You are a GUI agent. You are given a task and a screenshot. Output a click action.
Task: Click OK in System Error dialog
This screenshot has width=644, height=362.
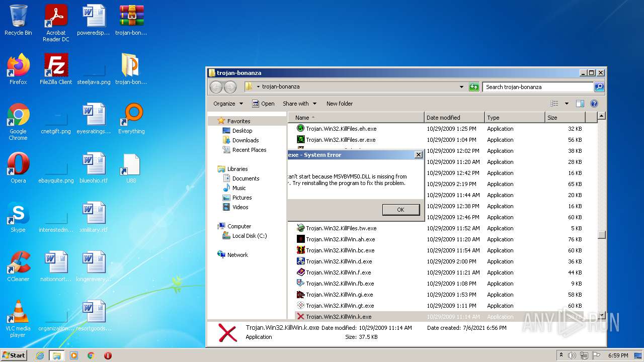click(400, 210)
